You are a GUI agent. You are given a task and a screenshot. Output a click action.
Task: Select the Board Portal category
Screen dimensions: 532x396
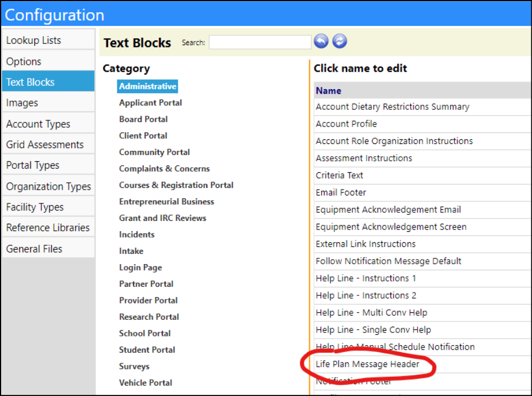143,119
